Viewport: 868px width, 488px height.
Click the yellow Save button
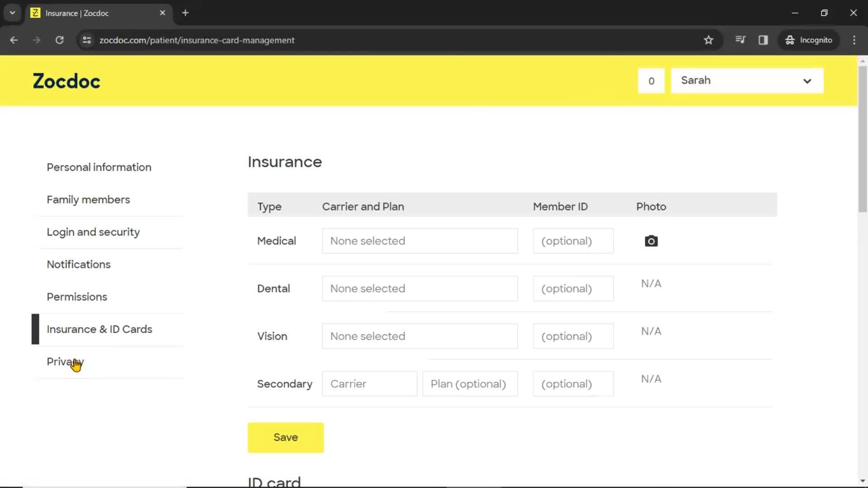pyautogui.click(x=286, y=437)
